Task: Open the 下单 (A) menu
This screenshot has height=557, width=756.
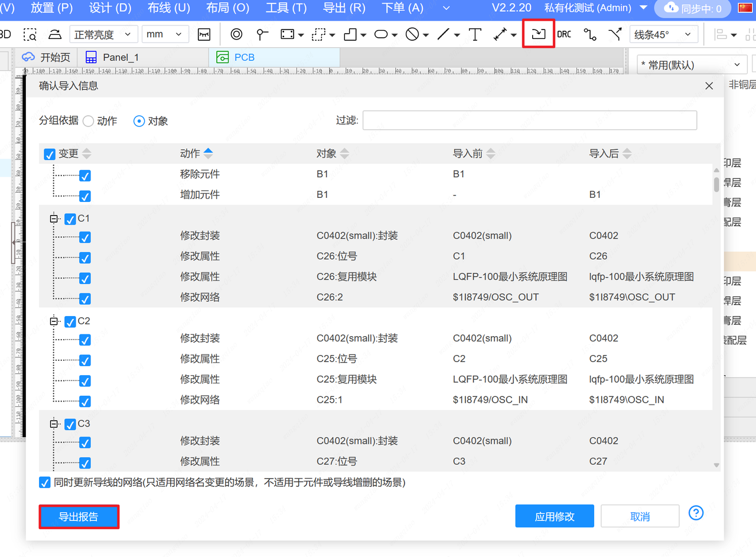Action: [403, 8]
